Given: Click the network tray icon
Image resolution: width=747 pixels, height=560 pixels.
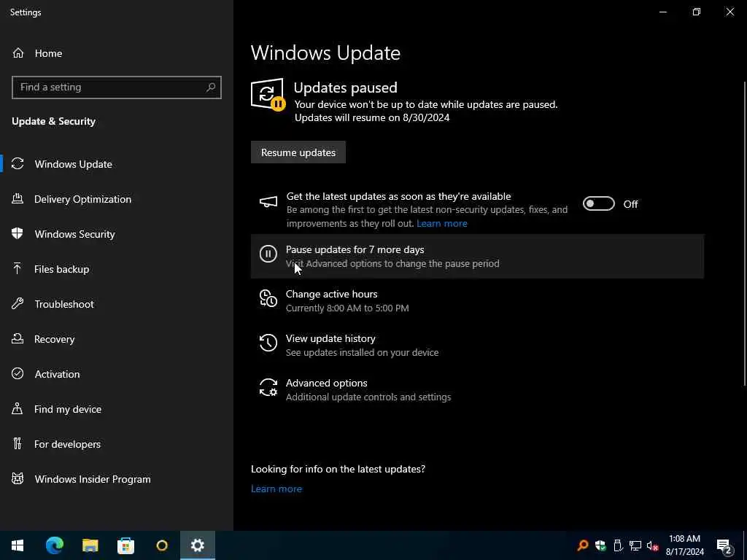Looking at the screenshot, I should click(635, 545).
